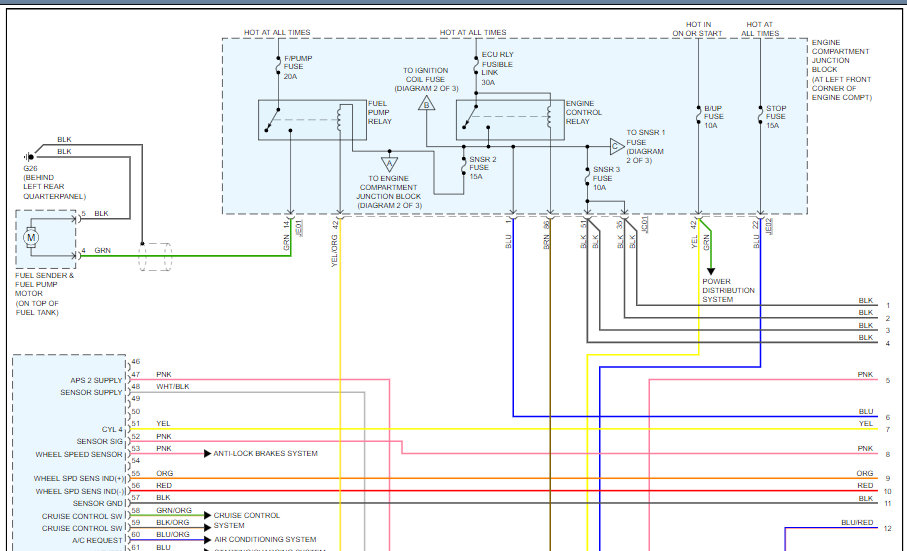Viewport: 907px width, 551px height.
Task: Click G26 BEHIND LEFT REAR QUARTERPANEL text
Action: click(54, 182)
